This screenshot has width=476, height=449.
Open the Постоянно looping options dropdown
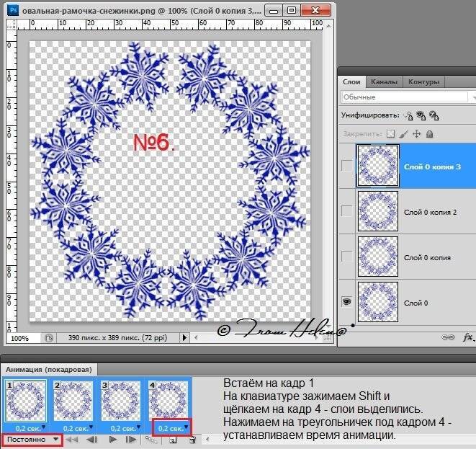[32, 439]
